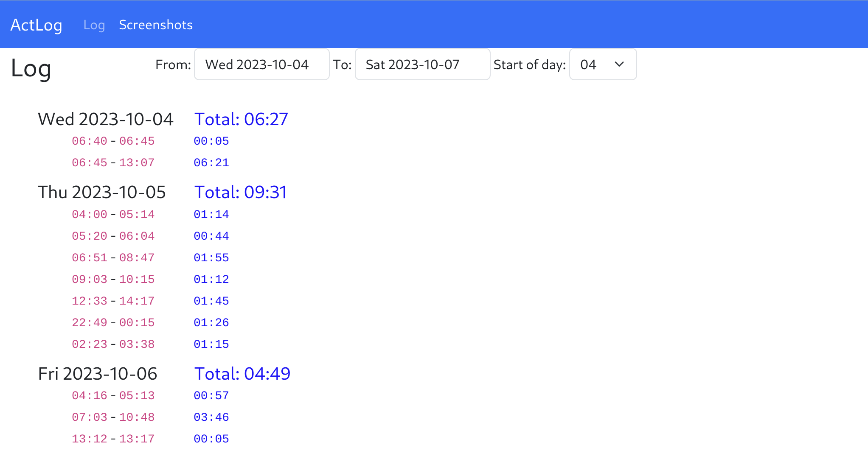
Task: Select the Log tab in the navigation
Action: 94,25
